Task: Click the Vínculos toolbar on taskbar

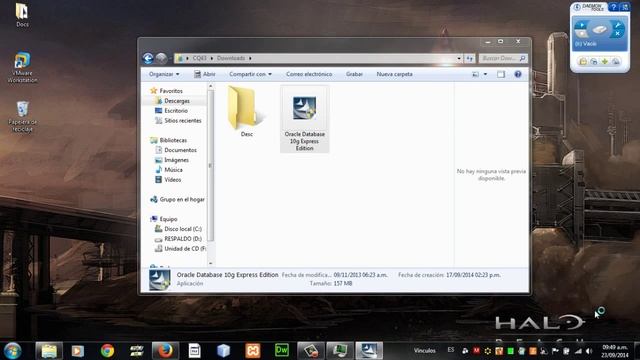Action: 424,351
